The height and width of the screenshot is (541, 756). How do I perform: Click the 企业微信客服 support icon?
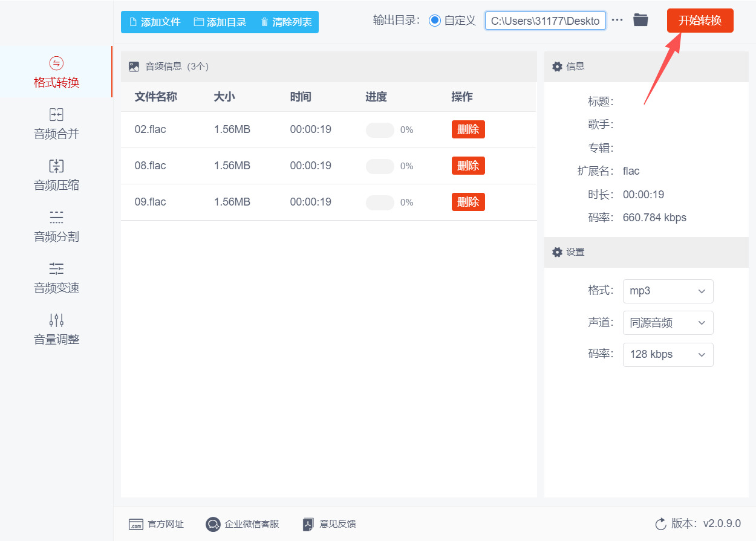click(x=213, y=524)
